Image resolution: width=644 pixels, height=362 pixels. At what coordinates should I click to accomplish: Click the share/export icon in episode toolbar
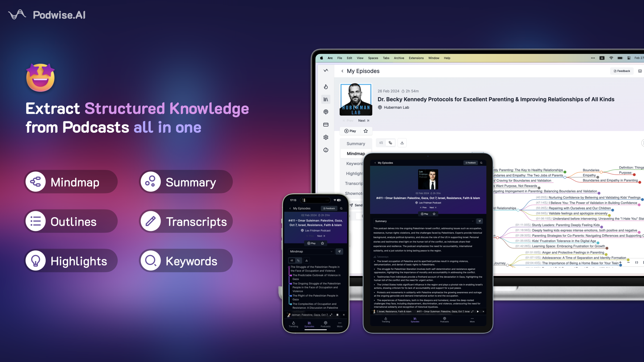(x=402, y=143)
